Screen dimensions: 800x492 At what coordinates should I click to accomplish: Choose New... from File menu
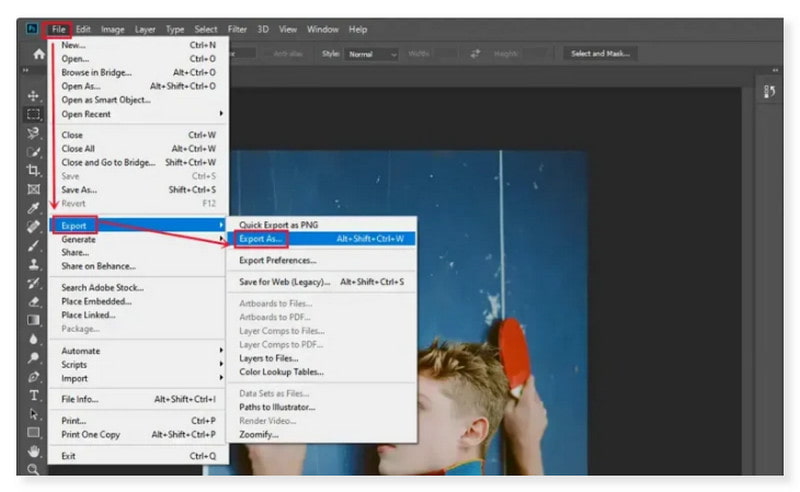(138, 45)
